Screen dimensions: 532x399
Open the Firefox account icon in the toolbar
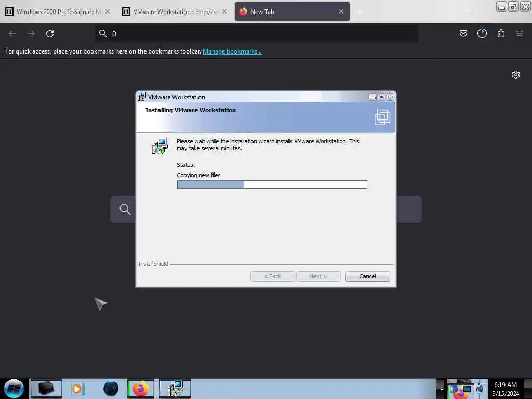(x=482, y=33)
